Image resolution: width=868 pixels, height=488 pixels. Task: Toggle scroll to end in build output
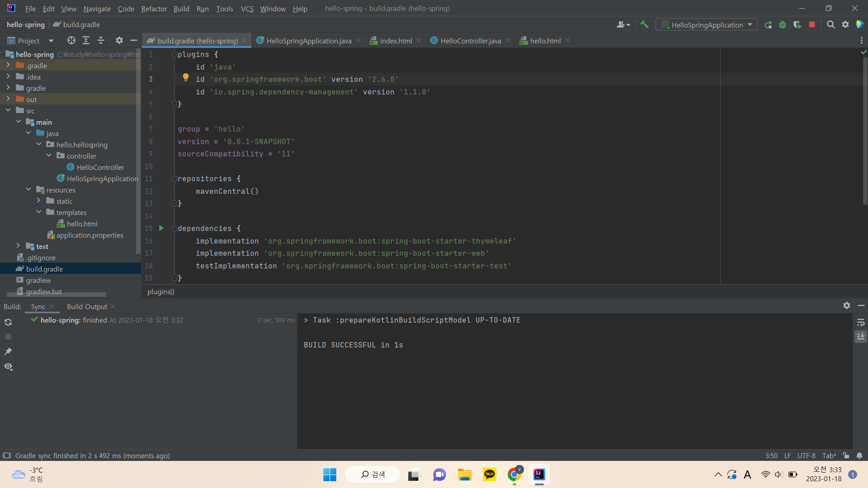tap(861, 337)
